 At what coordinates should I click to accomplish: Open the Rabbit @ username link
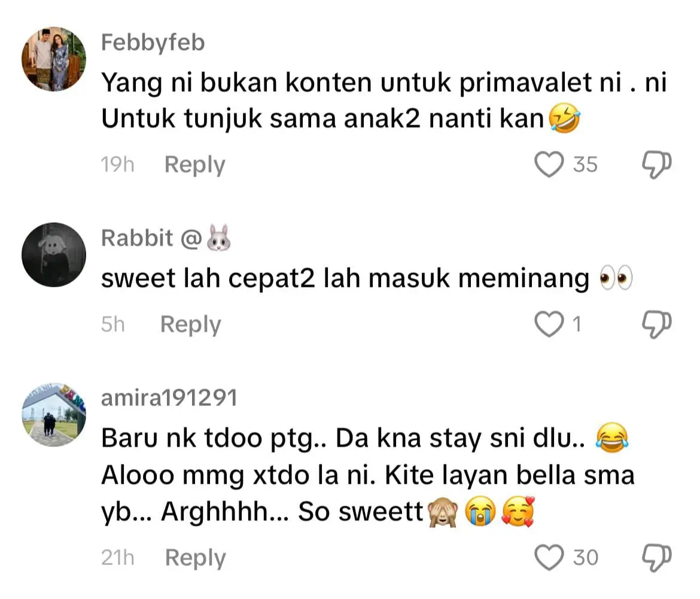166,238
